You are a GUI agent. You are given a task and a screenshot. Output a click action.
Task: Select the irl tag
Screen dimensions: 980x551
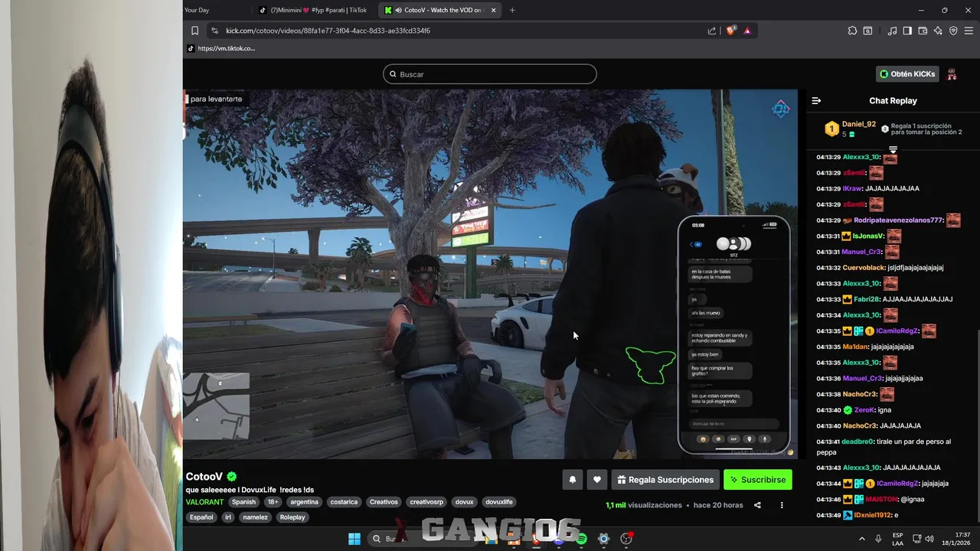coord(227,517)
